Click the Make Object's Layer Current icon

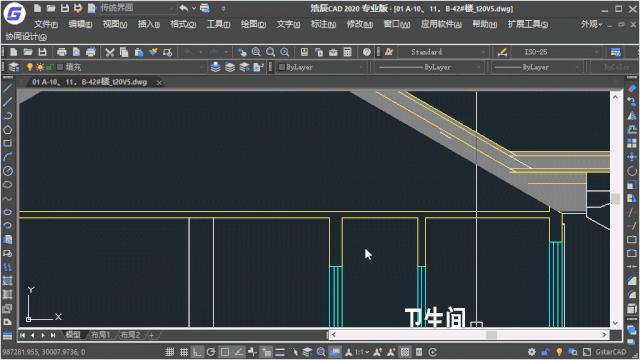pos(216,67)
